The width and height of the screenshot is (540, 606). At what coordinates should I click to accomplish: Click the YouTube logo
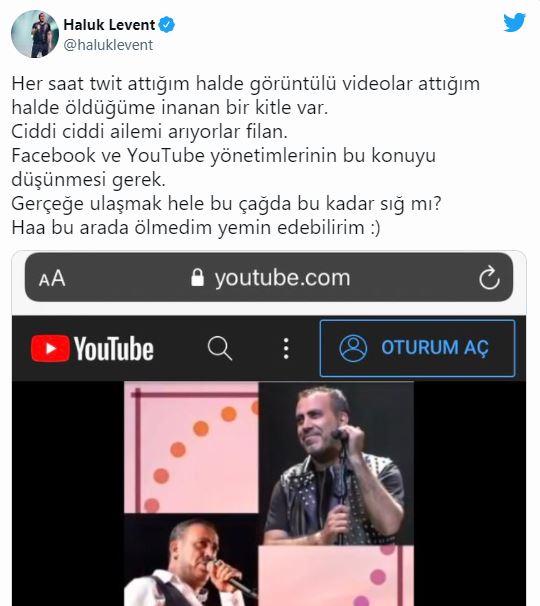(92, 348)
